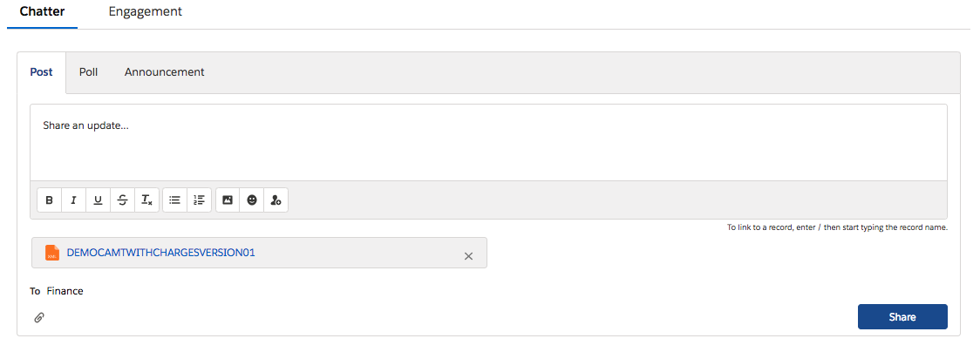
Task: Click the remove formatting icon
Action: (146, 200)
